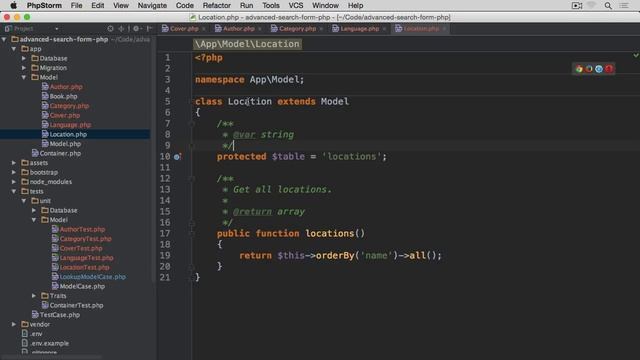The height and width of the screenshot is (360, 640).
Task: Open the Apple menu
Action: [13, 6]
